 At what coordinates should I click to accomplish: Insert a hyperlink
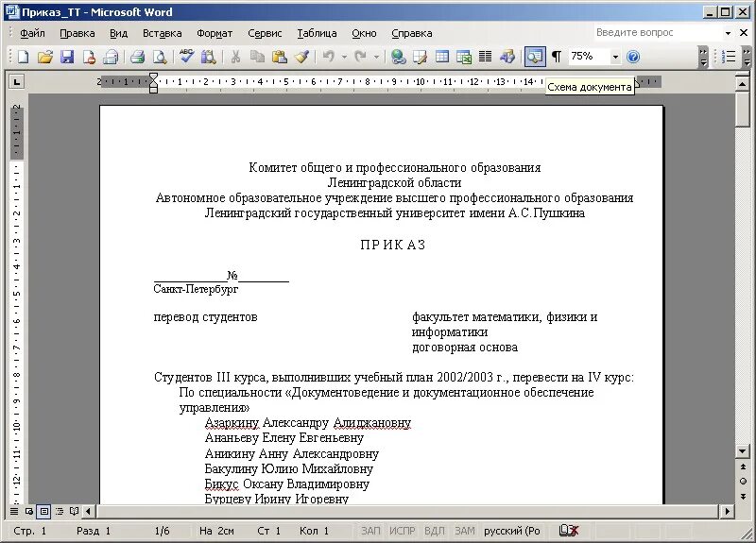(398, 57)
